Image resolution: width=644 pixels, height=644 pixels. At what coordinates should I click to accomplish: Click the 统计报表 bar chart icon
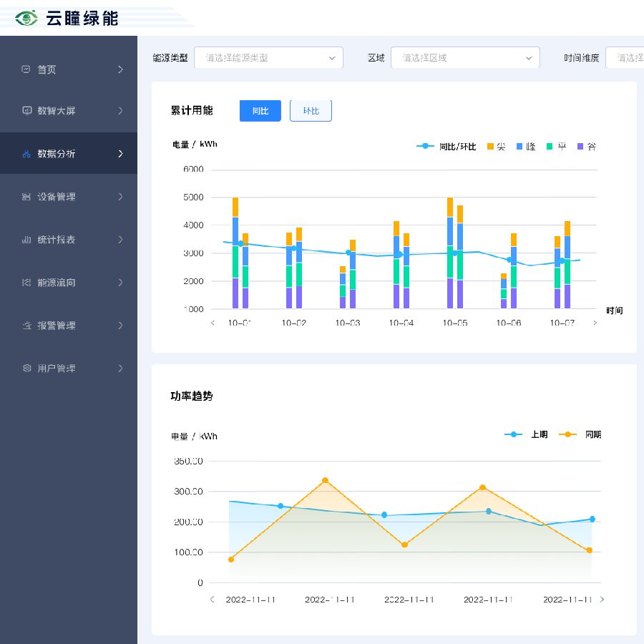click(x=26, y=240)
